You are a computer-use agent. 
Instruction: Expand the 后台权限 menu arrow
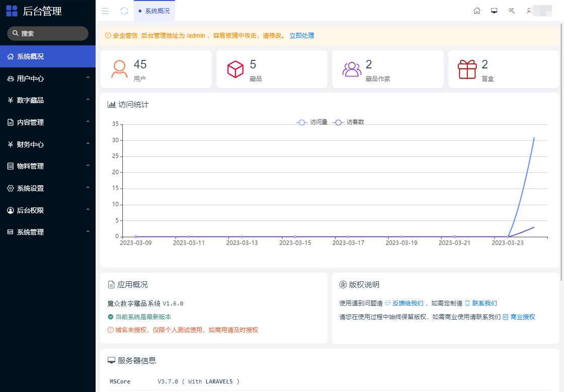coord(88,209)
